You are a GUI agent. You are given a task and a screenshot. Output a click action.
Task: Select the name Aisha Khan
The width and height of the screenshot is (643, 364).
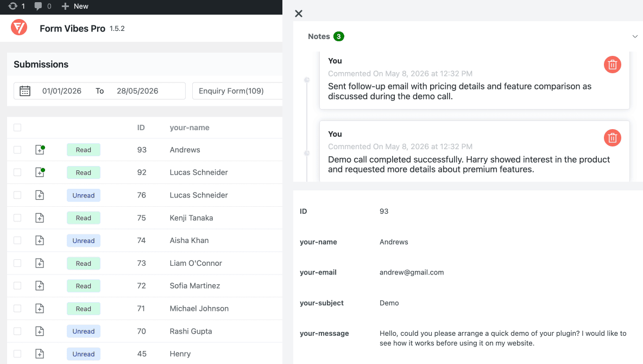pos(189,240)
